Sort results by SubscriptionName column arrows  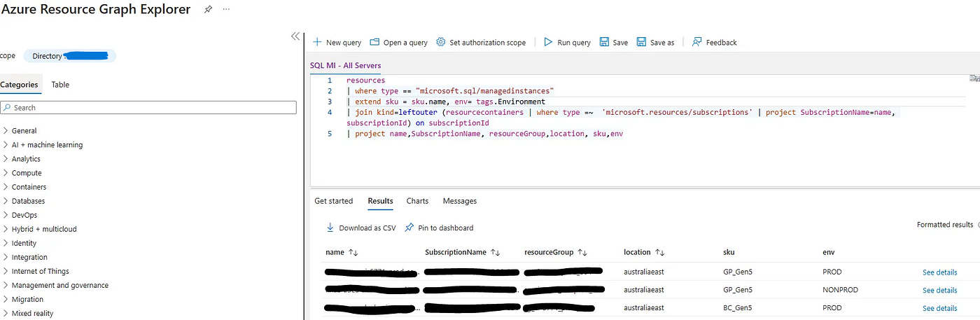[x=496, y=252]
